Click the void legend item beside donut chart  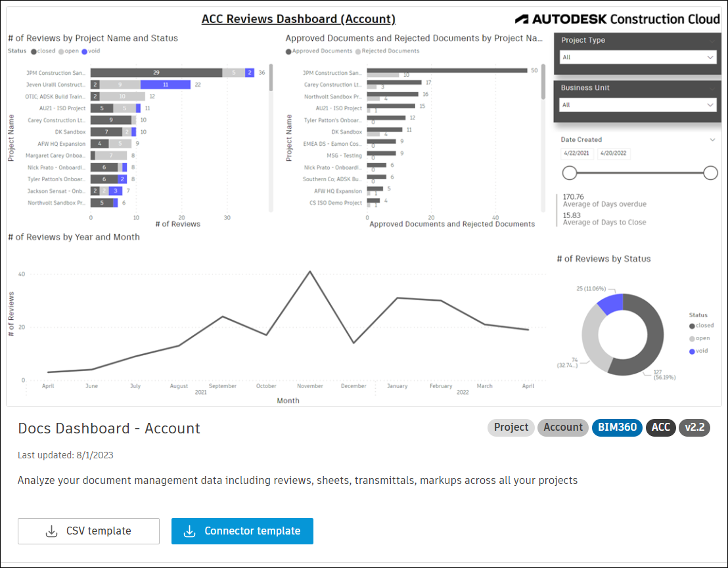tap(698, 351)
